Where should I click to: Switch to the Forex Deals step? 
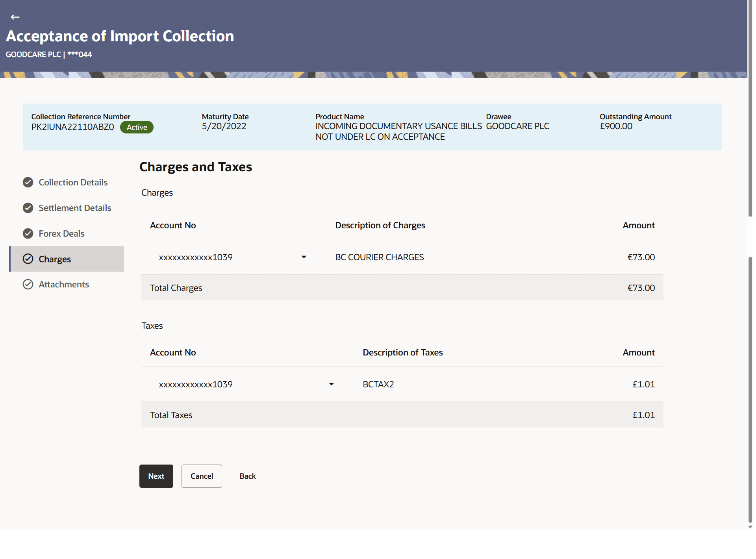pos(61,233)
